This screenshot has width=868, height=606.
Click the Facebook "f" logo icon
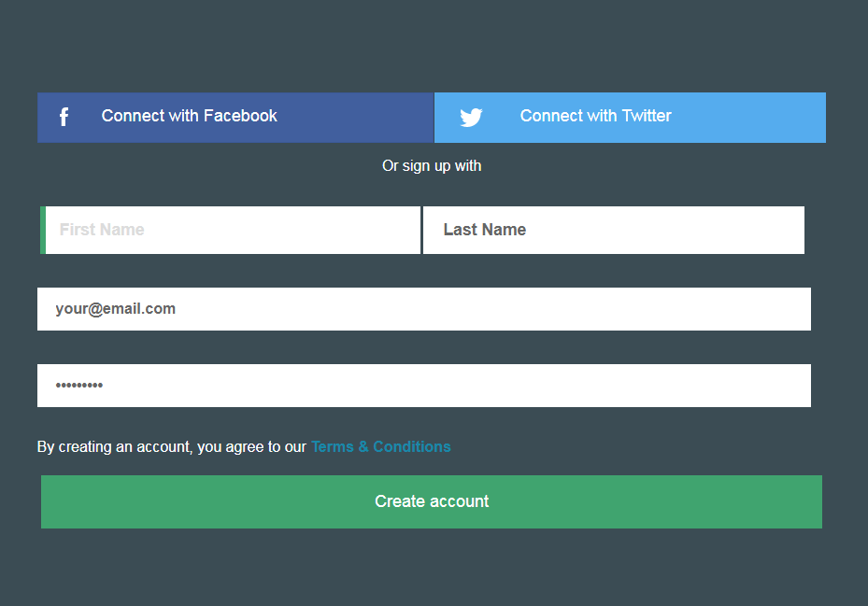(x=64, y=117)
